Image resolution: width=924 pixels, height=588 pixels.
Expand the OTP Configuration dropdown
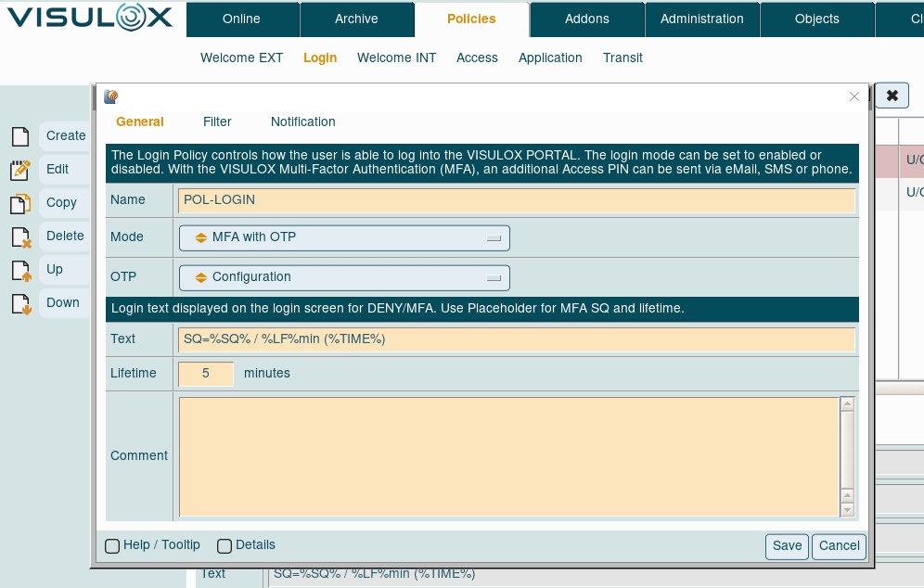pos(344,277)
